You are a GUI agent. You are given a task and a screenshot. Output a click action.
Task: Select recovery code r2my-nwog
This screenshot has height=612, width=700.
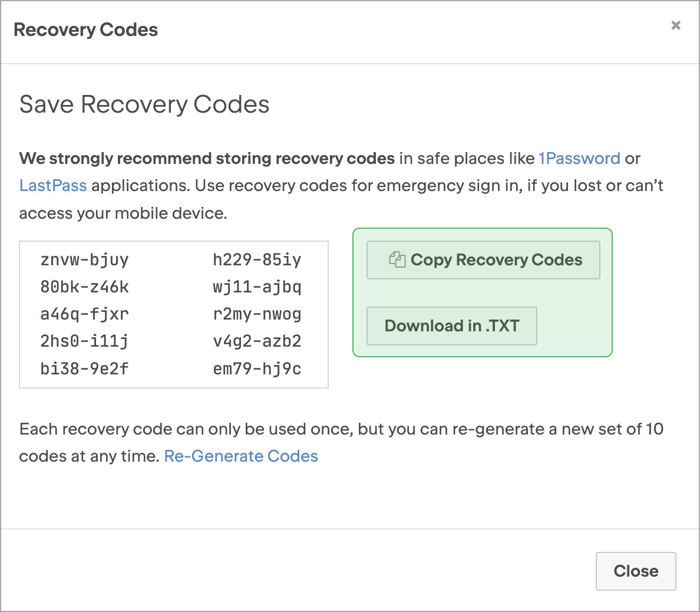[257, 314]
